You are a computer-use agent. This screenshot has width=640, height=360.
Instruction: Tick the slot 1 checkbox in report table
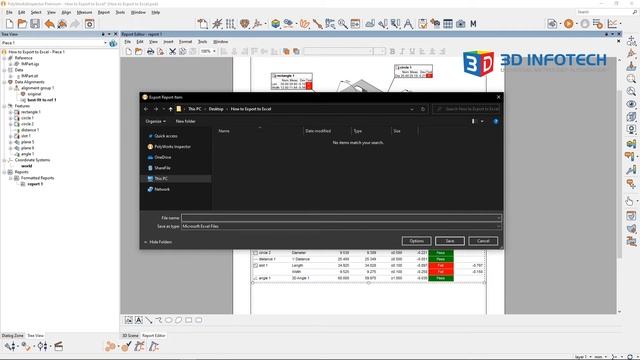click(256, 266)
